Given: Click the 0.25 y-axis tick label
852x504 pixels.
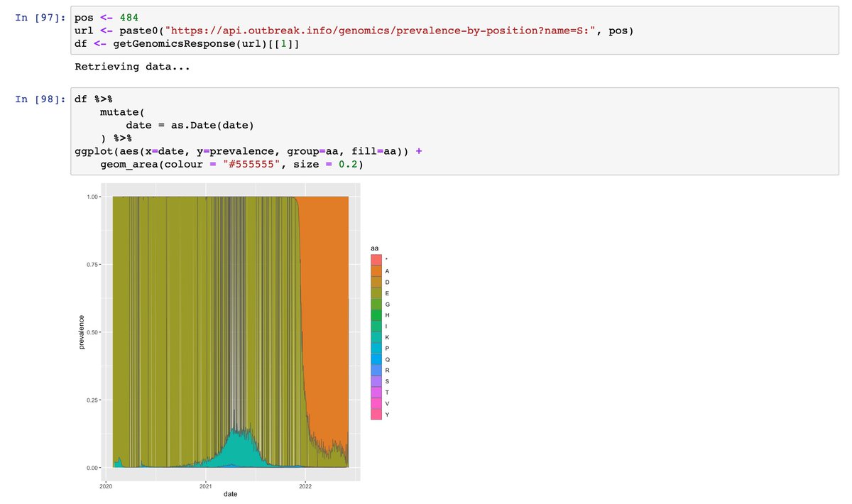Looking at the screenshot, I should pyautogui.click(x=92, y=400).
